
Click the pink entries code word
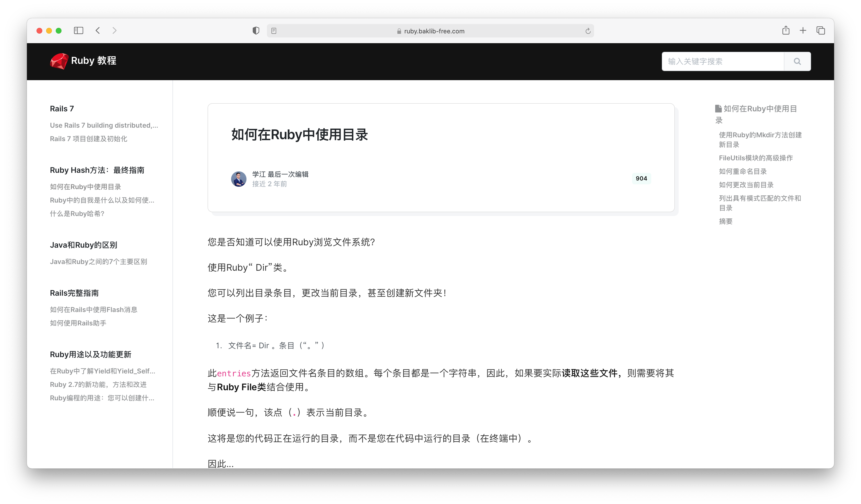234,373
